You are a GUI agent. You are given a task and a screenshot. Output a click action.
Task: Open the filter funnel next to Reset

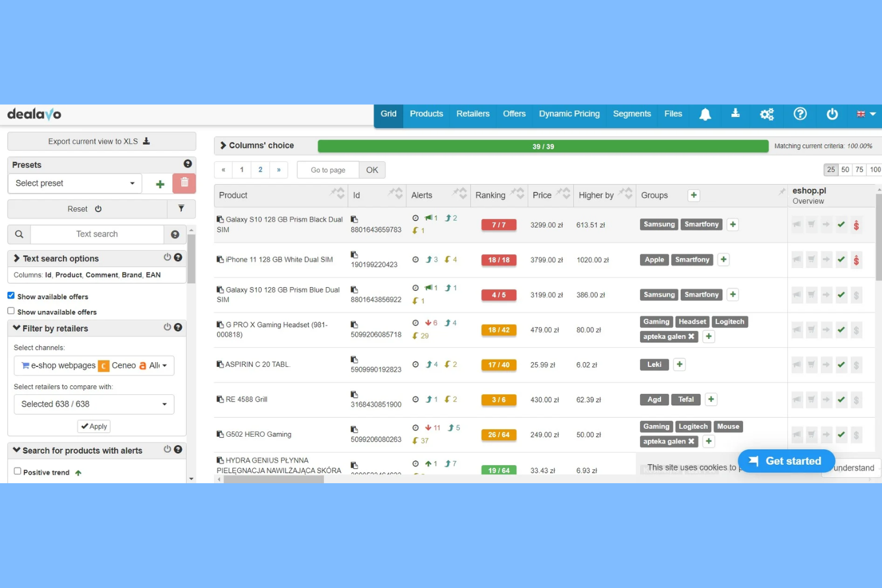[x=182, y=209]
